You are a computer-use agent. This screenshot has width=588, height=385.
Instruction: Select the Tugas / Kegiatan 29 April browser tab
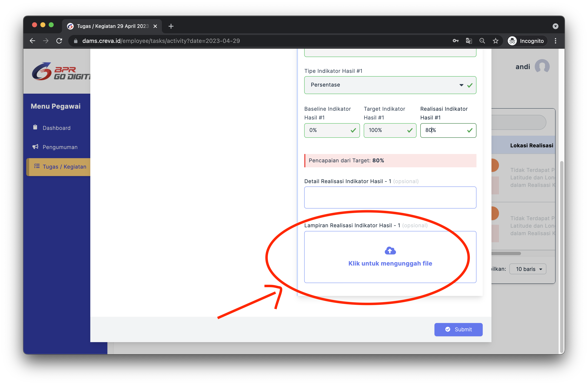pos(112,26)
